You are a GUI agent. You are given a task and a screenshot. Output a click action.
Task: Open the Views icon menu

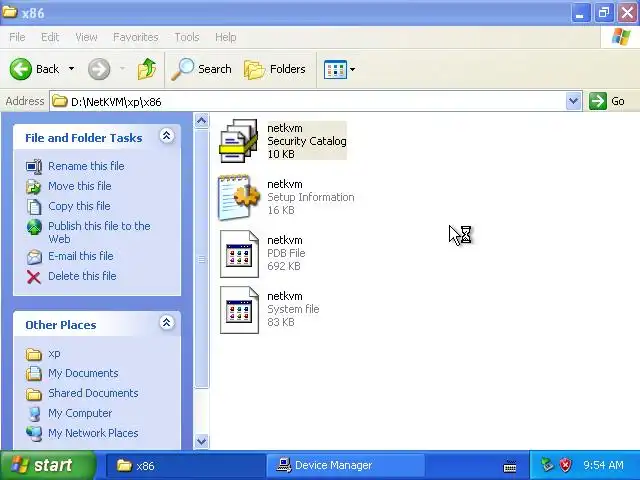pos(339,69)
